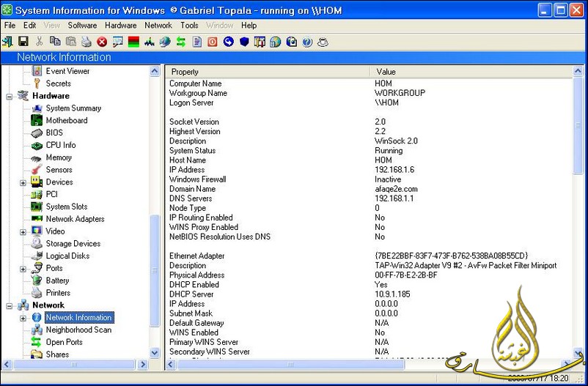The width and height of the screenshot is (588, 386).
Task: Click the green arrows open ports icon
Action: 181,42
